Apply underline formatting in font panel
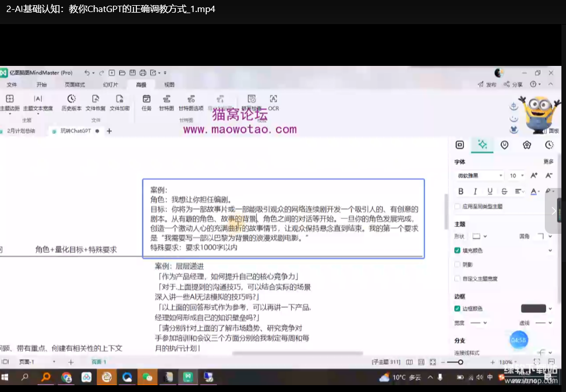The height and width of the screenshot is (392, 566). click(x=490, y=191)
